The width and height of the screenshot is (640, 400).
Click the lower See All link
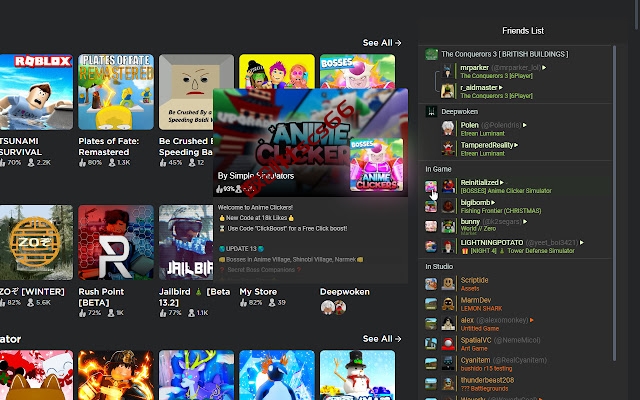tap(382, 339)
